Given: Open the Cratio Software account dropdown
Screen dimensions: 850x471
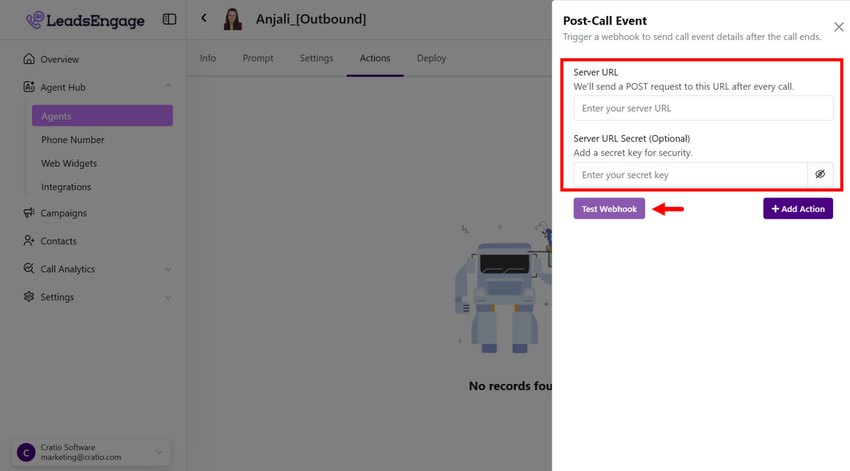Looking at the screenshot, I should click(x=158, y=452).
